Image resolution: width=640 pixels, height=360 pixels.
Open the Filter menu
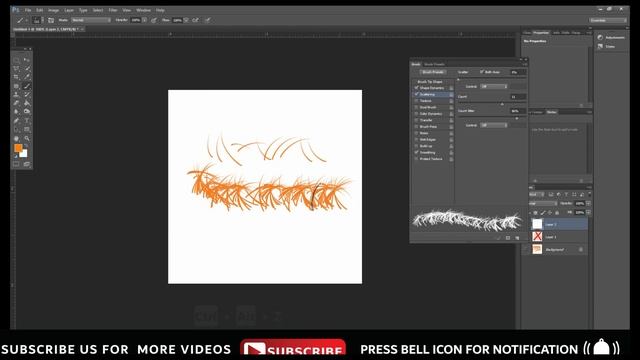(x=113, y=10)
